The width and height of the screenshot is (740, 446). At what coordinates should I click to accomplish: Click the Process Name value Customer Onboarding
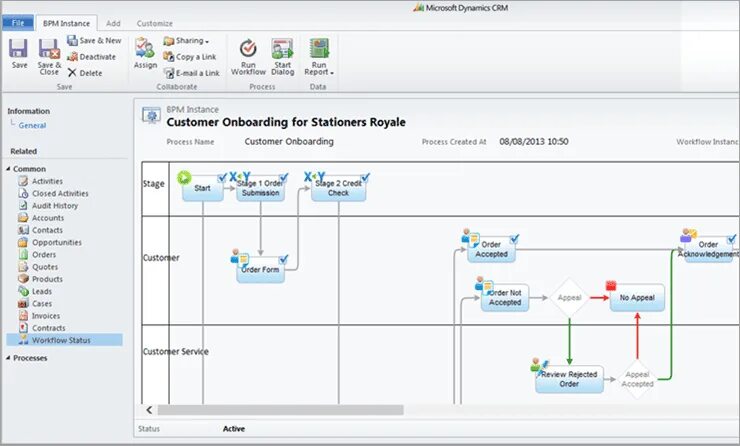[289, 142]
